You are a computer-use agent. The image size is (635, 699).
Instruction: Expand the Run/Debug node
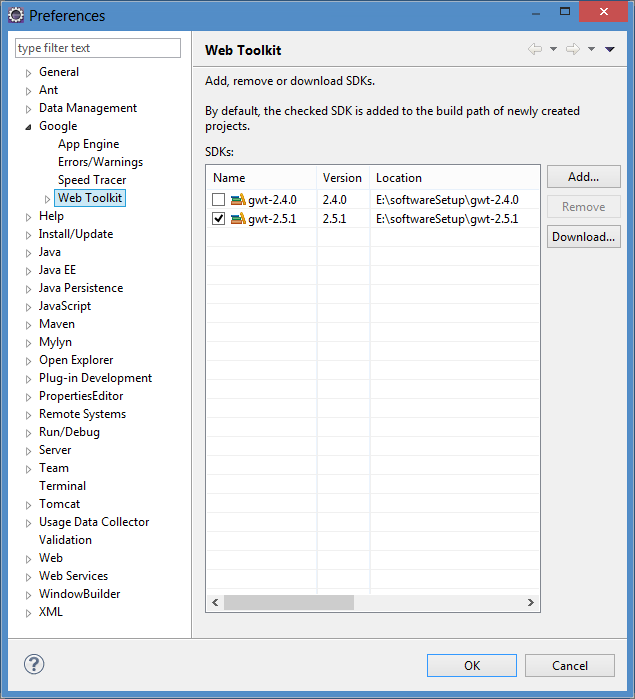tap(29, 433)
